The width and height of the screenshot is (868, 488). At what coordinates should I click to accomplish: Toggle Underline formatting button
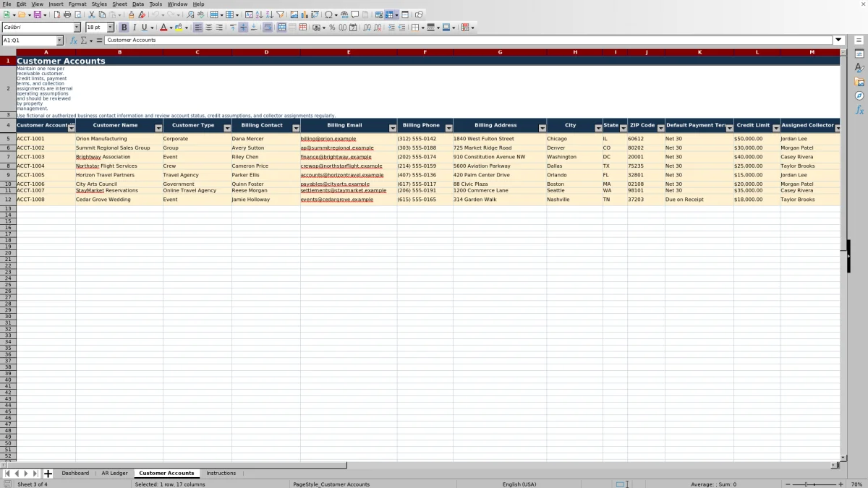tap(144, 27)
